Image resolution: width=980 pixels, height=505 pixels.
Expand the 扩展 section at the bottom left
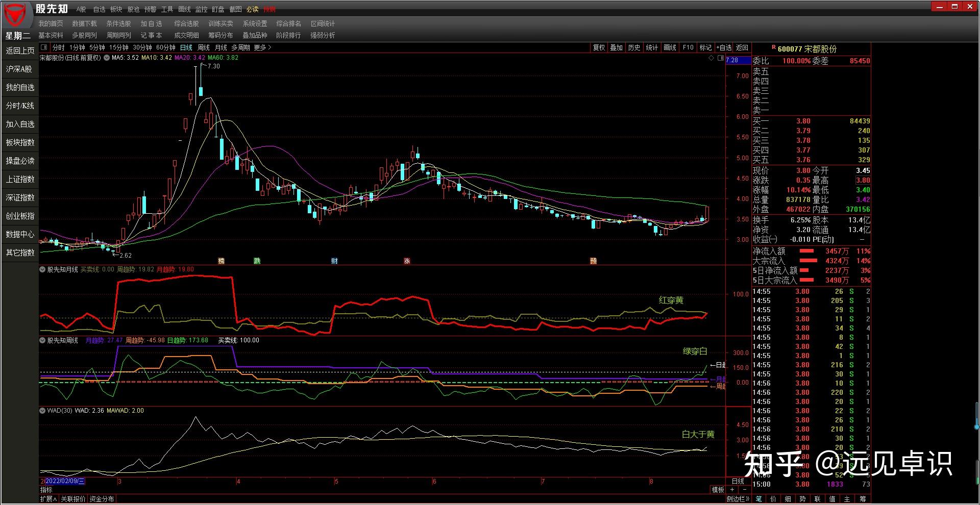point(48,499)
